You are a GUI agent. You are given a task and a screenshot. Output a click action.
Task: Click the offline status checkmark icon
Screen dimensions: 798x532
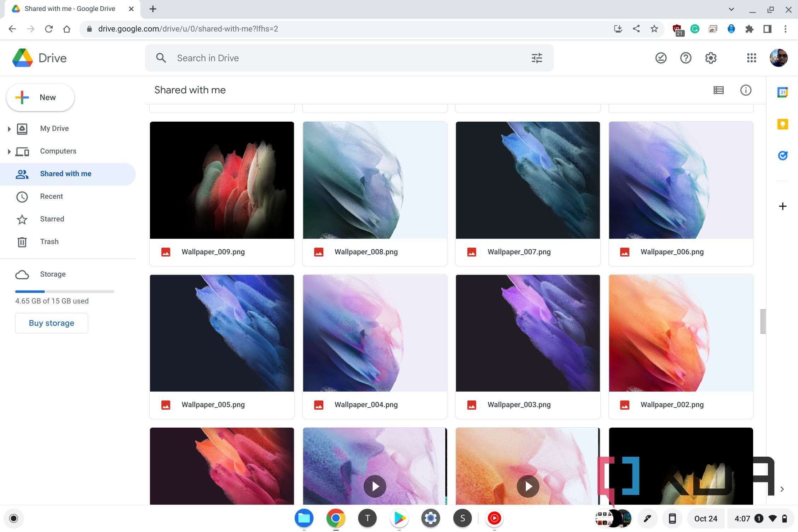pos(661,58)
